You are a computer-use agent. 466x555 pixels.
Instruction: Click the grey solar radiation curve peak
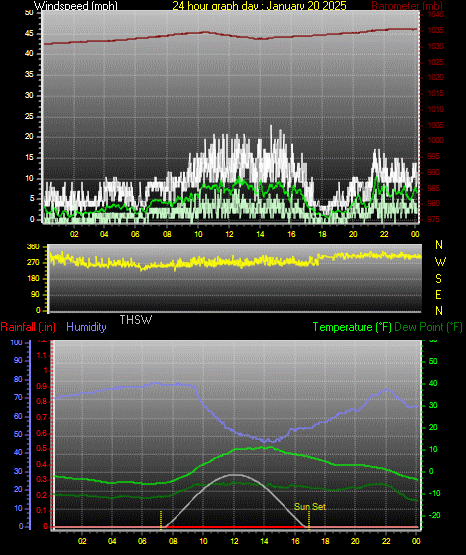point(235,475)
